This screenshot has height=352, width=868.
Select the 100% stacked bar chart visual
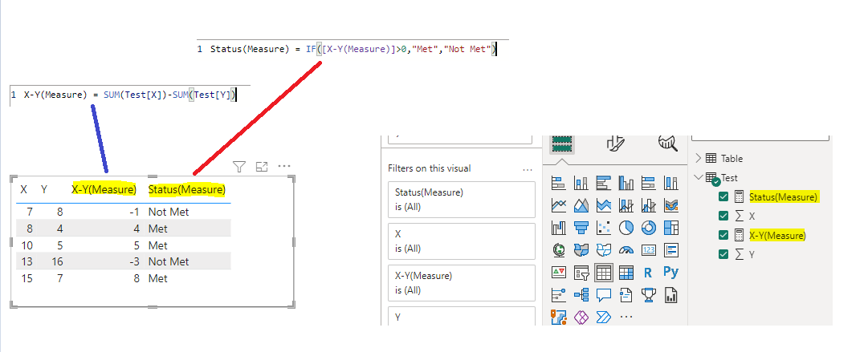[x=648, y=182]
